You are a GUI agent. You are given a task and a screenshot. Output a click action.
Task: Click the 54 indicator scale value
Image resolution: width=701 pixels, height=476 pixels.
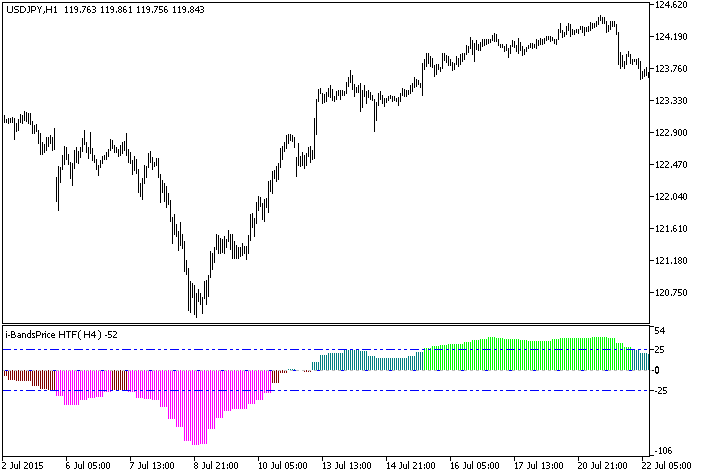[x=660, y=330]
